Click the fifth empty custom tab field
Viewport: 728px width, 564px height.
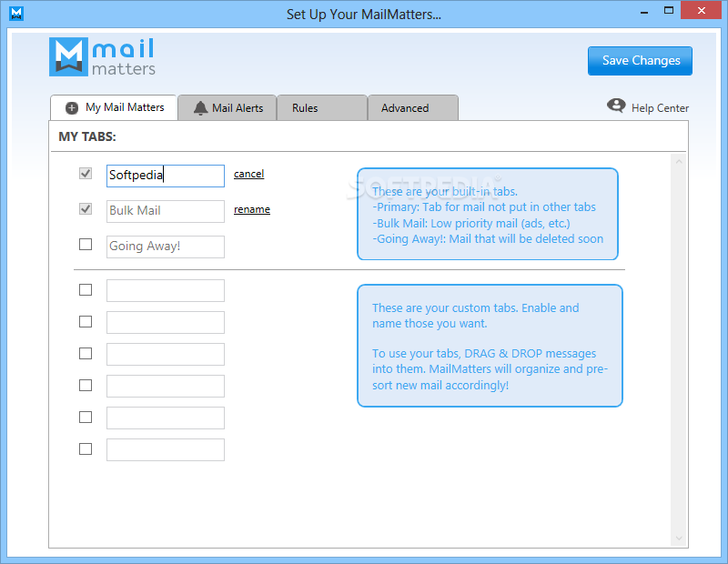[x=166, y=418]
